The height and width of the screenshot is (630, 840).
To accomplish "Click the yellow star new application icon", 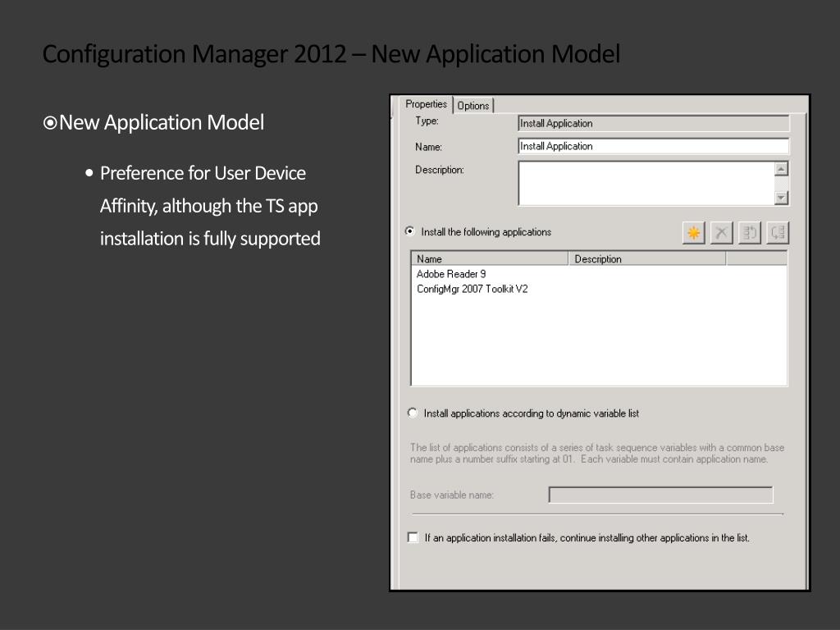I will pyautogui.click(x=694, y=232).
